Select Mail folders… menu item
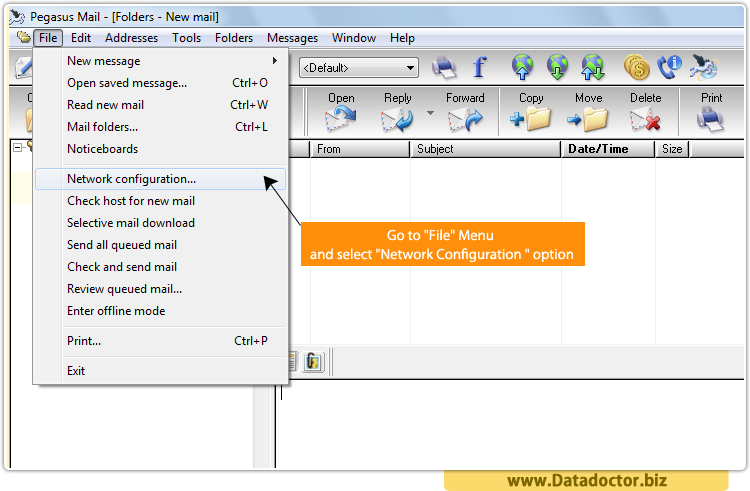The image size is (750, 491). (x=161, y=127)
